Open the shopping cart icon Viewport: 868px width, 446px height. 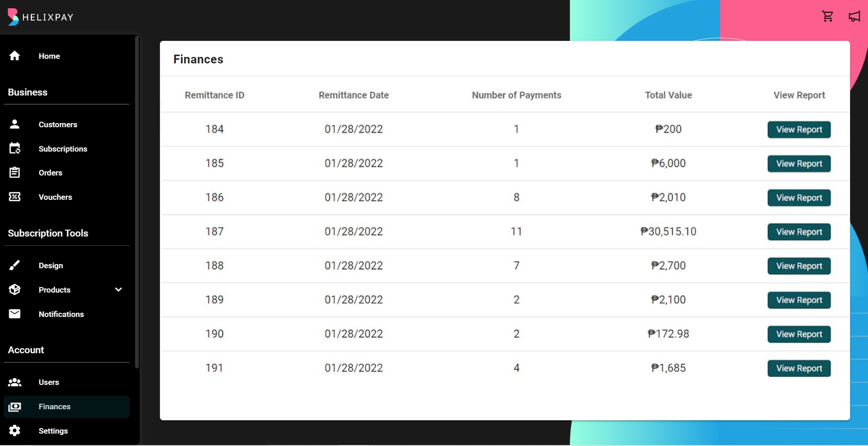pyautogui.click(x=828, y=16)
